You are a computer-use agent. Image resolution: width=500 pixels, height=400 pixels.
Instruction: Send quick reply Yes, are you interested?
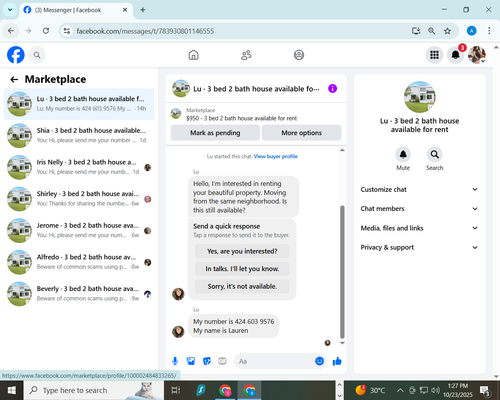coord(242,251)
